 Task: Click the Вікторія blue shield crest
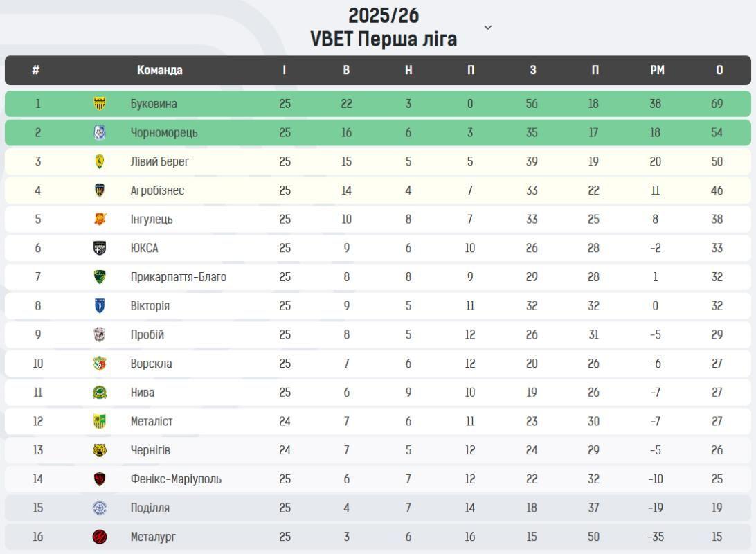100,306
